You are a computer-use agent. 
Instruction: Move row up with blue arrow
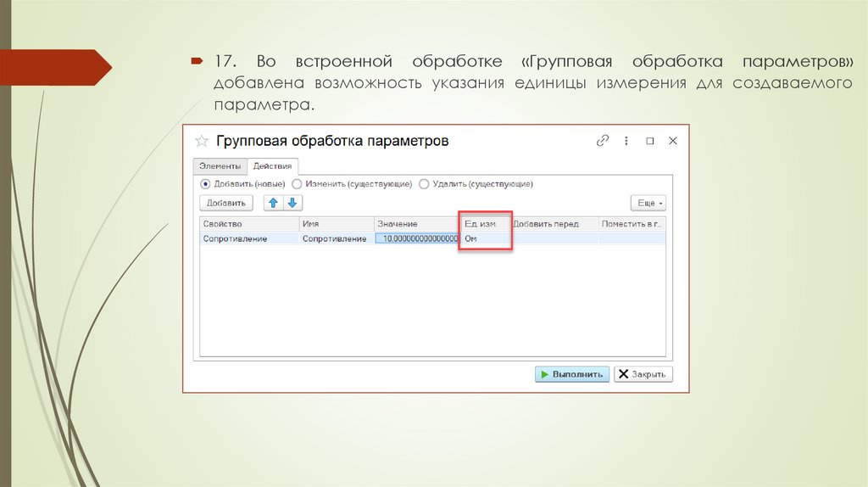click(x=274, y=203)
